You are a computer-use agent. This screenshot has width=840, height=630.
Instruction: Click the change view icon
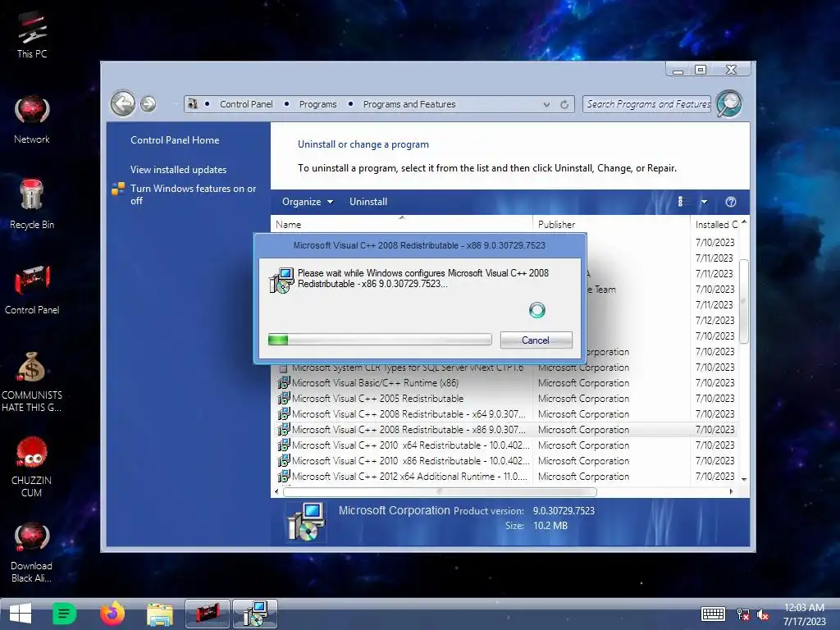[680, 202]
